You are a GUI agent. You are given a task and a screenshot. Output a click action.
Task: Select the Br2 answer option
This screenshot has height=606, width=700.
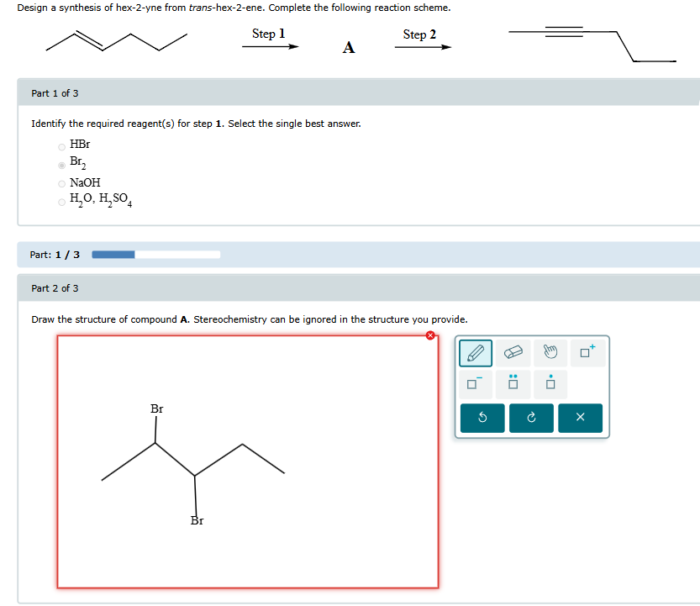[61, 164]
